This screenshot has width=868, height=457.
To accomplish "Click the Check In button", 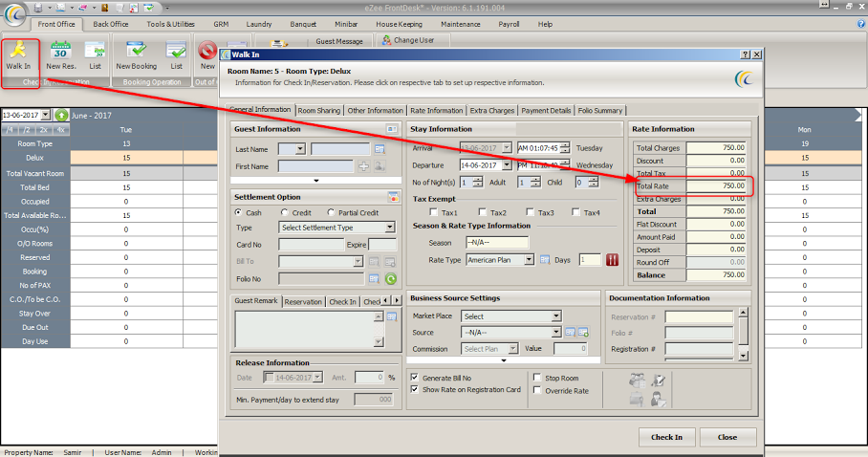I will [667, 437].
